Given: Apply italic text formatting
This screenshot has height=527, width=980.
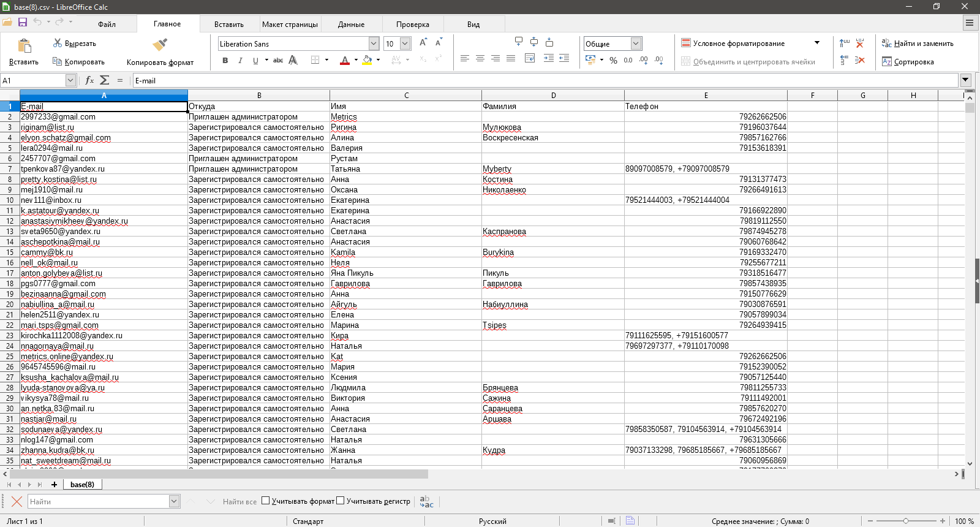Looking at the screenshot, I should point(240,60).
